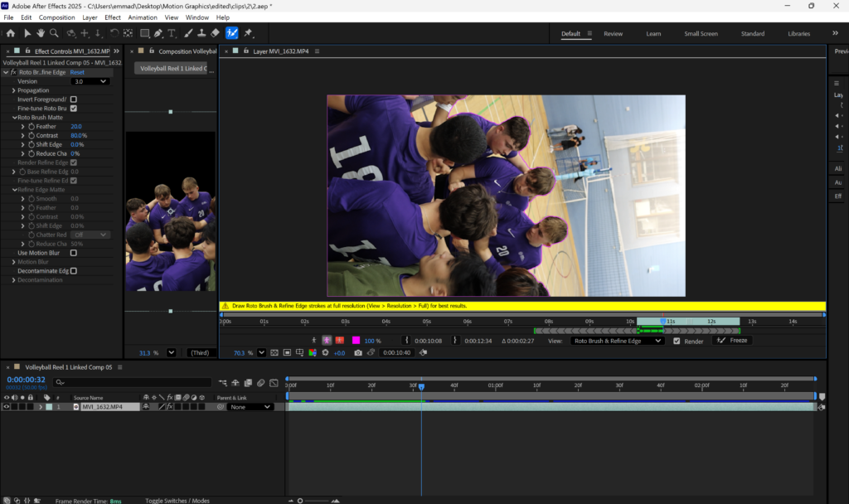Click the magenta overlay color swatch

click(x=356, y=341)
